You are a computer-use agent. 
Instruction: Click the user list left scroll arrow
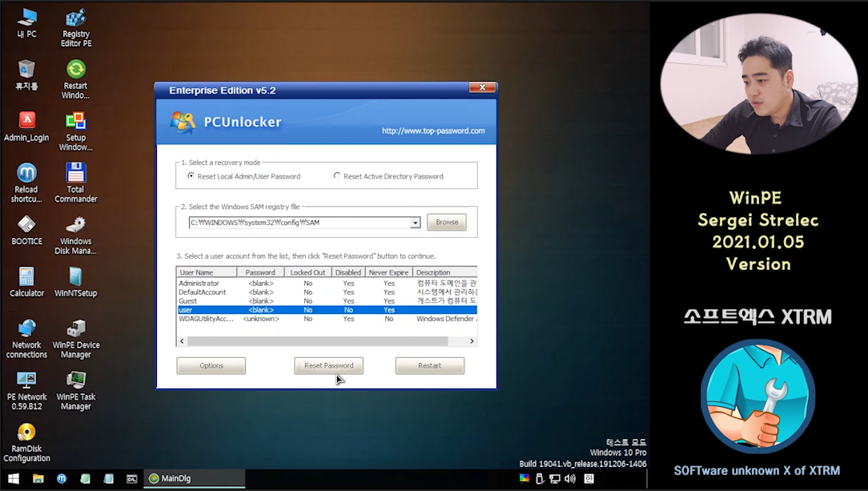coord(182,341)
